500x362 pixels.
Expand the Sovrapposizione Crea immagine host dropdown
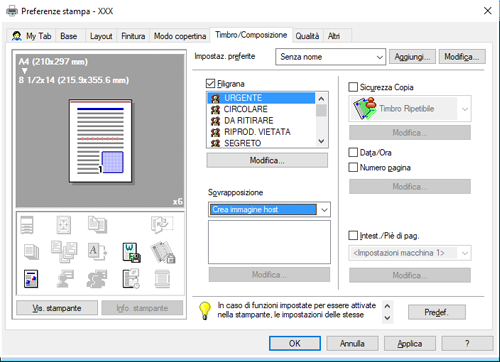point(269,210)
